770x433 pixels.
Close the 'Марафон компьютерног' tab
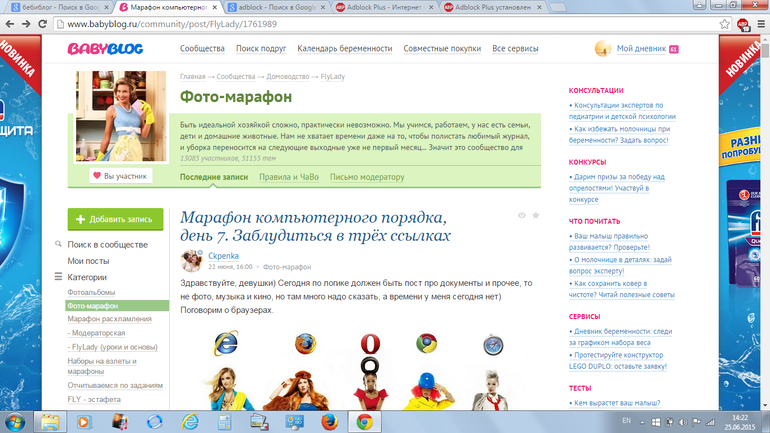point(215,7)
